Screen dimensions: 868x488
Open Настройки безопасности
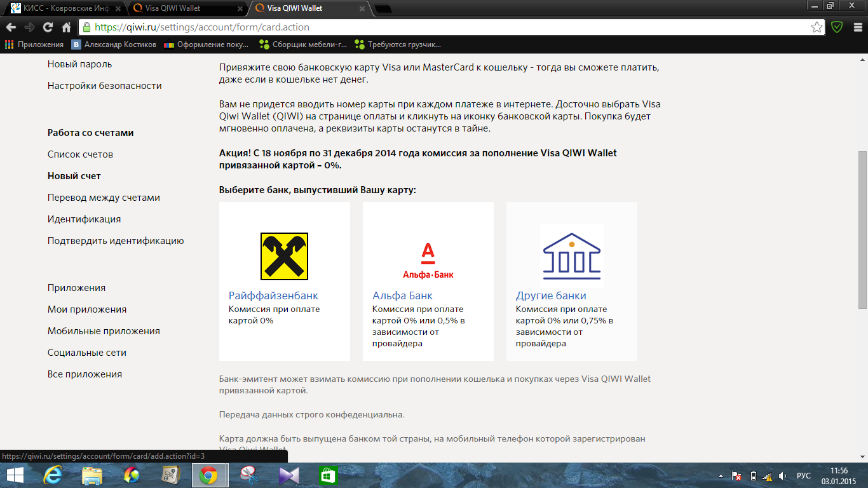104,86
